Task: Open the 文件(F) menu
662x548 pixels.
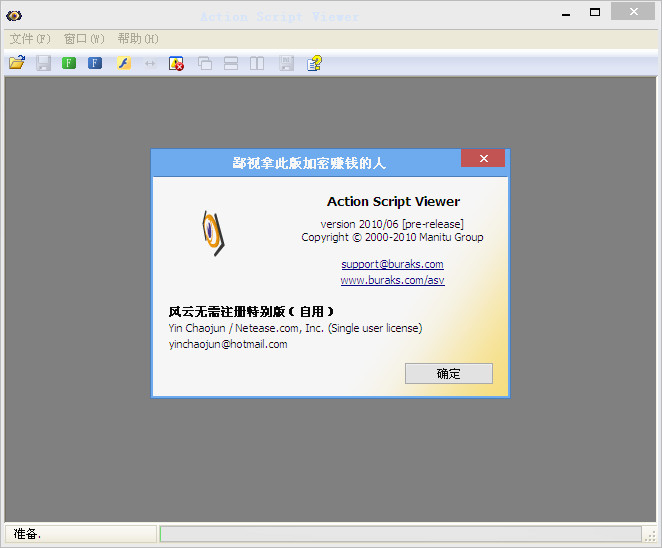Action: (x=30, y=39)
